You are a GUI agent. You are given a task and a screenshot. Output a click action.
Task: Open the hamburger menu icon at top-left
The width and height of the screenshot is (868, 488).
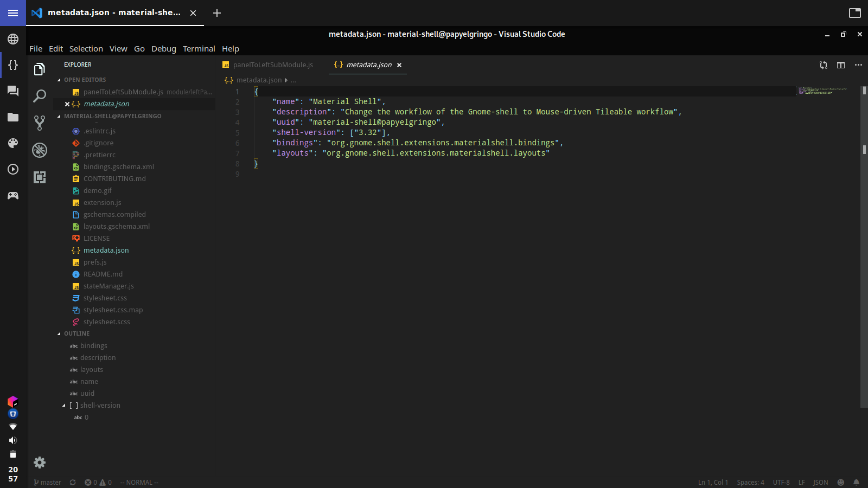click(13, 13)
